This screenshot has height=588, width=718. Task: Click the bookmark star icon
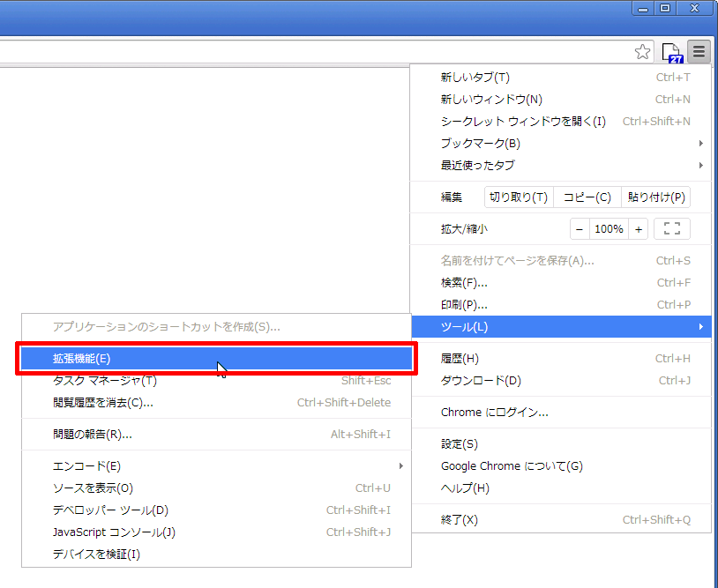pos(643,52)
